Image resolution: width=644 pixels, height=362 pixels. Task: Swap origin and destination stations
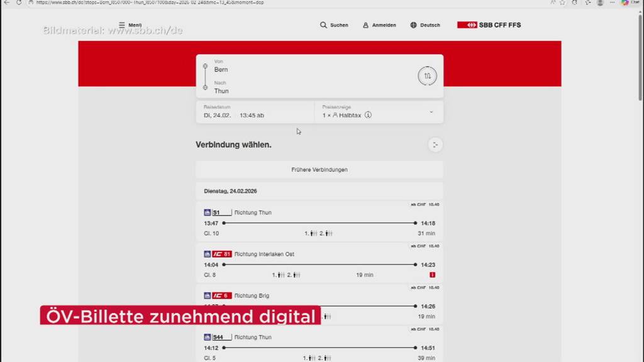click(x=427, y=76)
